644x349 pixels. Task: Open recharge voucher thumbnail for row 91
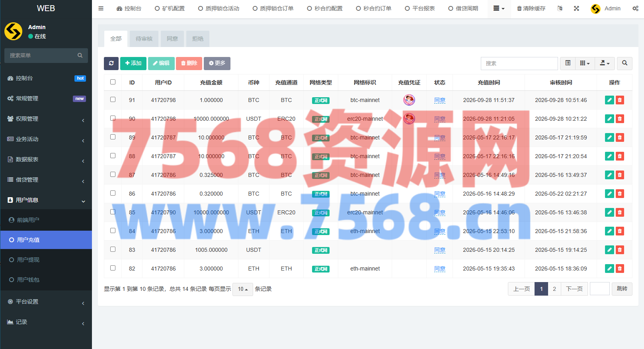(409, 100)
